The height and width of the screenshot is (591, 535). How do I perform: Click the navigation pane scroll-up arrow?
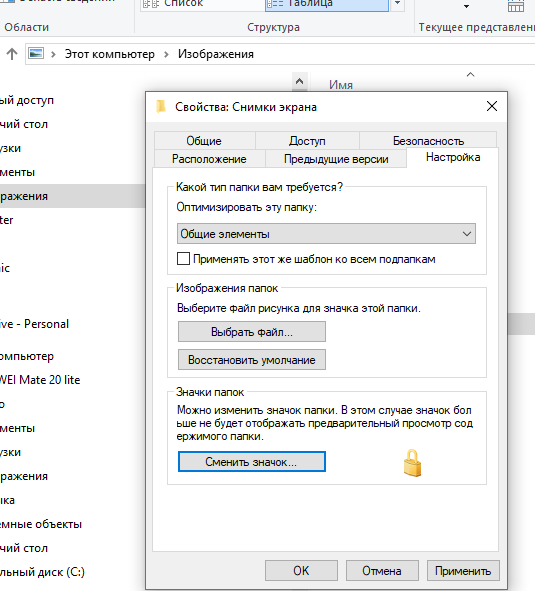pos(299,81)
